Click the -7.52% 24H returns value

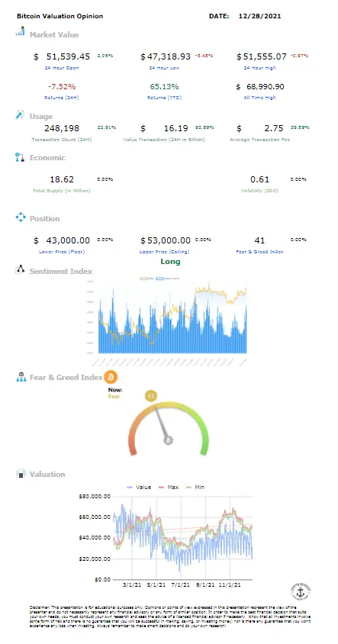(62, 87)
